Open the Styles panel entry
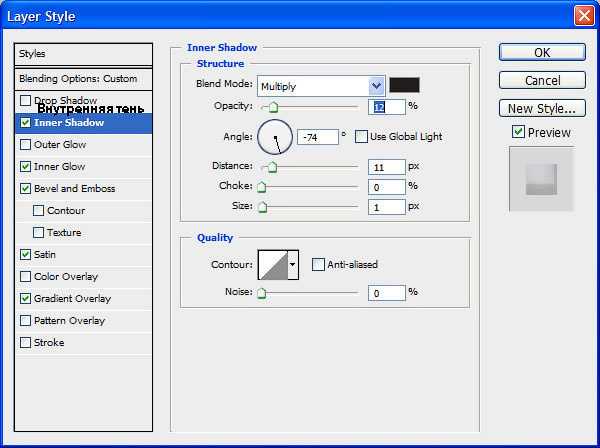 [x=83, y=54]
